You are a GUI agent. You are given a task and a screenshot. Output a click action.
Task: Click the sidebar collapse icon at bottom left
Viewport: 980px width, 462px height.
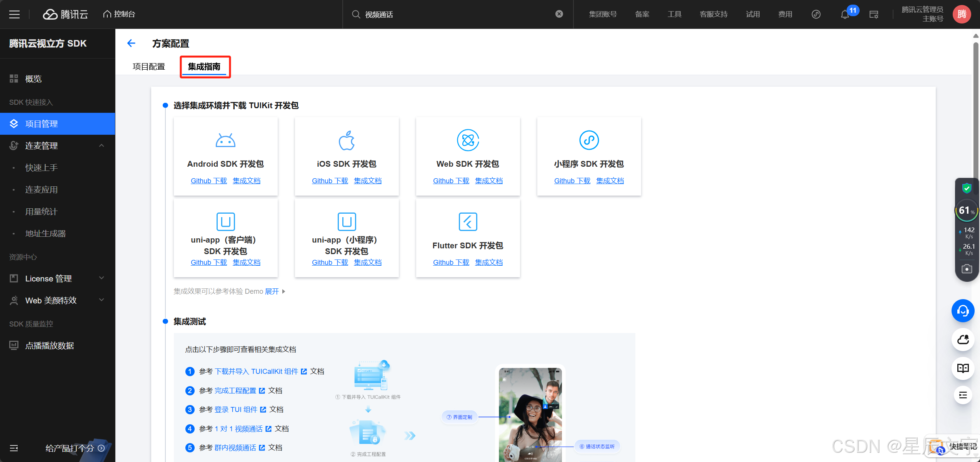coord(14,448)
